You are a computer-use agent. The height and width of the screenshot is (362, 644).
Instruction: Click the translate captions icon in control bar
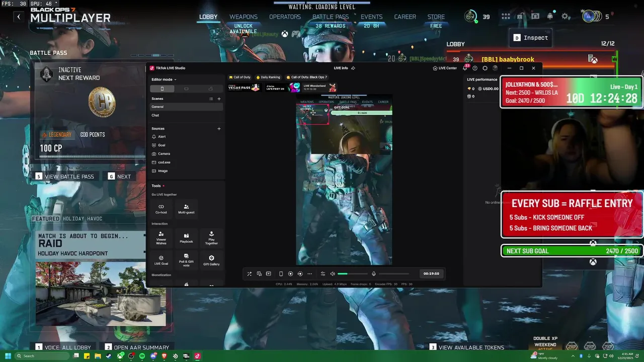(259, 274)
